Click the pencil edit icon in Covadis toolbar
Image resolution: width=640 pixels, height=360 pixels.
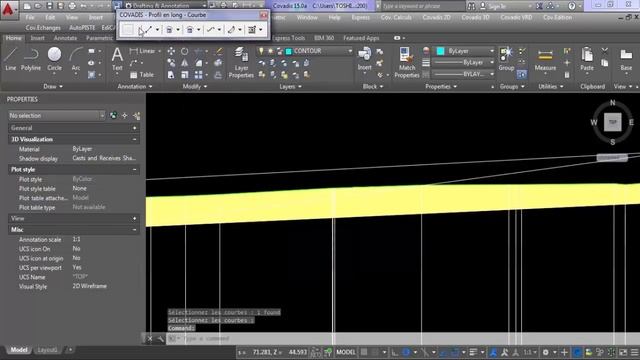coord(231,30)
